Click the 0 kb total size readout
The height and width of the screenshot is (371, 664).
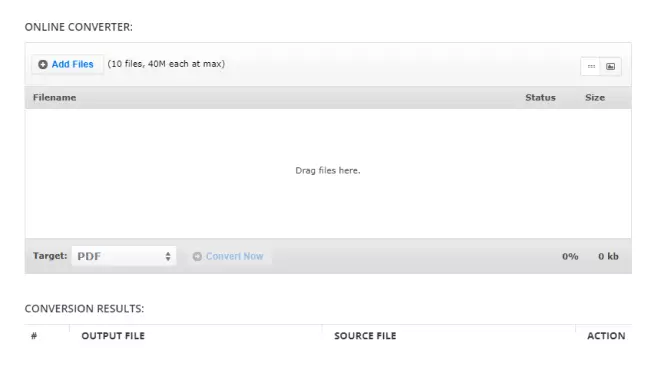pyautogui.click(x=608, y=256)
